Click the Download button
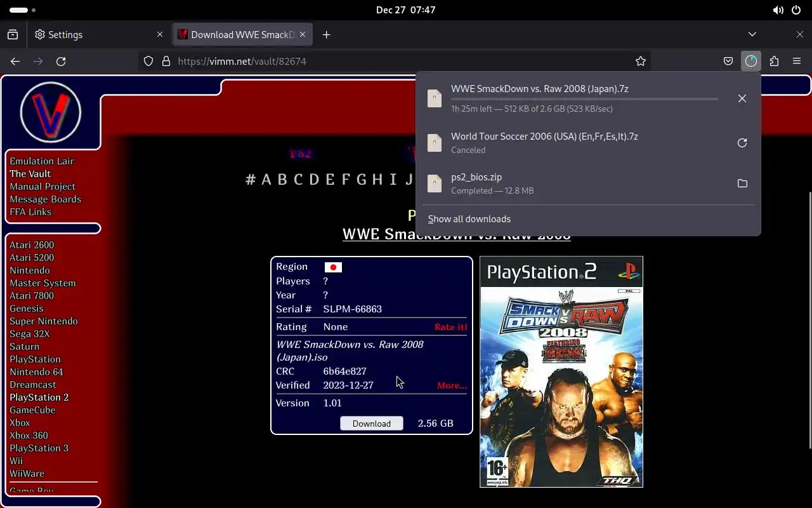Image resolution: width=812 pixels, height=508 pixels. coord(372,424)
